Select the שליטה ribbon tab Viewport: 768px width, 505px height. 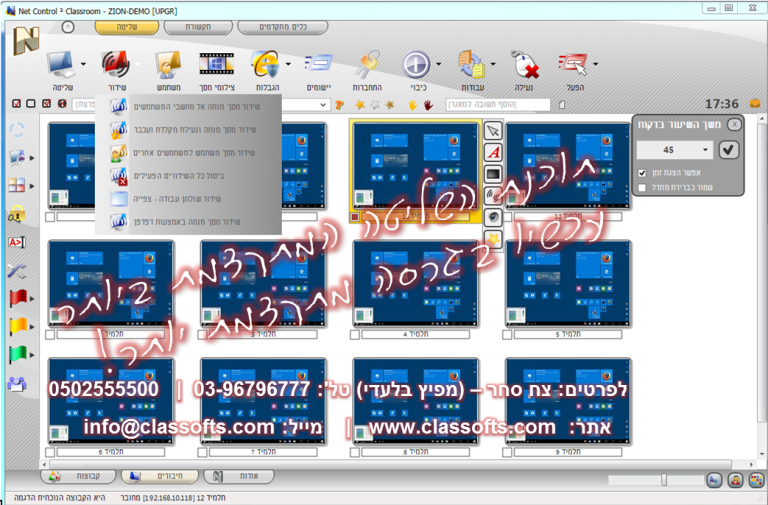[127, 27]
